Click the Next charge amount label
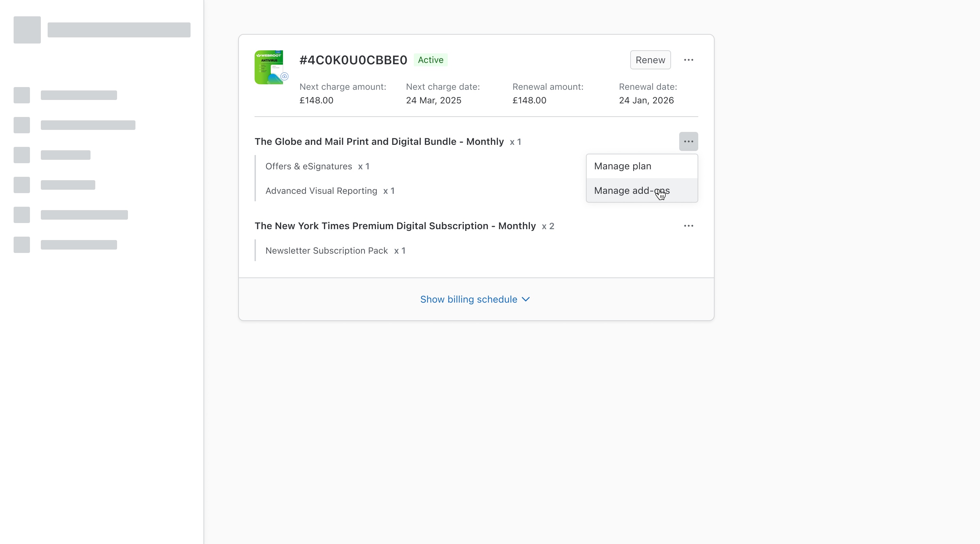This screenshot has width=980, height=544. click(342, 87)
